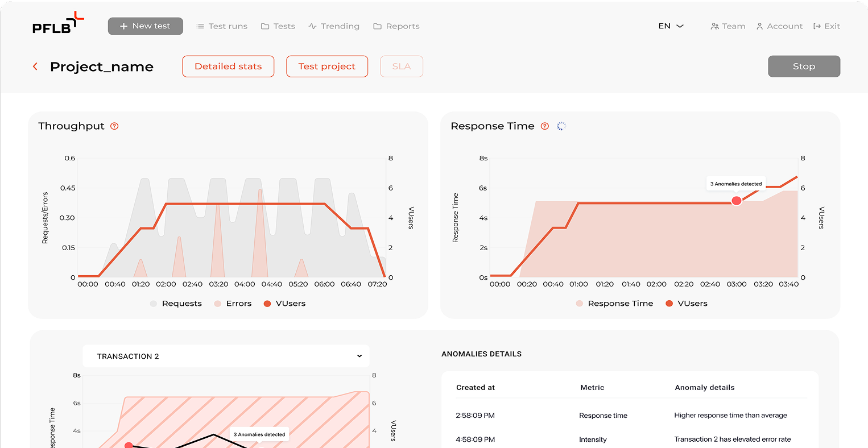Toggle the Errors series in Throughput legend
The image size is (868, 448).
point(233,304)
